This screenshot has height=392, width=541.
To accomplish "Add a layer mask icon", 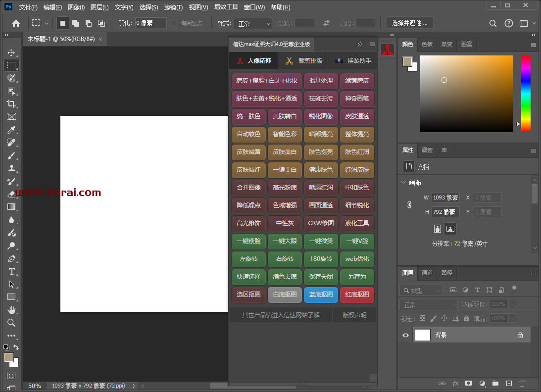I will pos(468,384).
